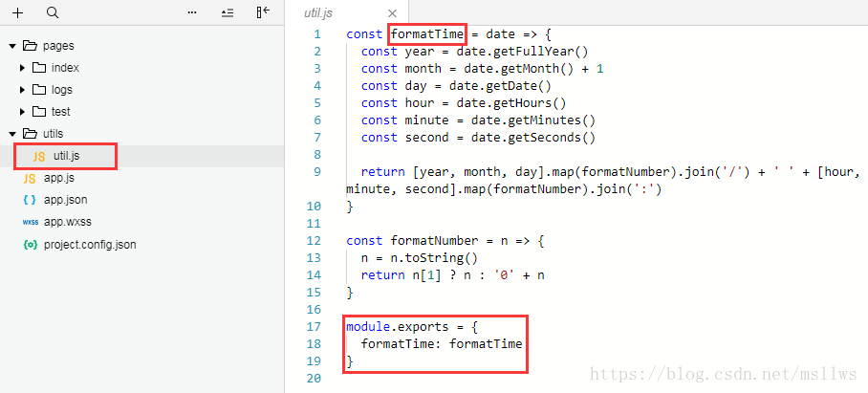The height and width of the screenshot is (393, 868).
Task: Hide the file tree sidebar panel
Action: tap(263, 12)
